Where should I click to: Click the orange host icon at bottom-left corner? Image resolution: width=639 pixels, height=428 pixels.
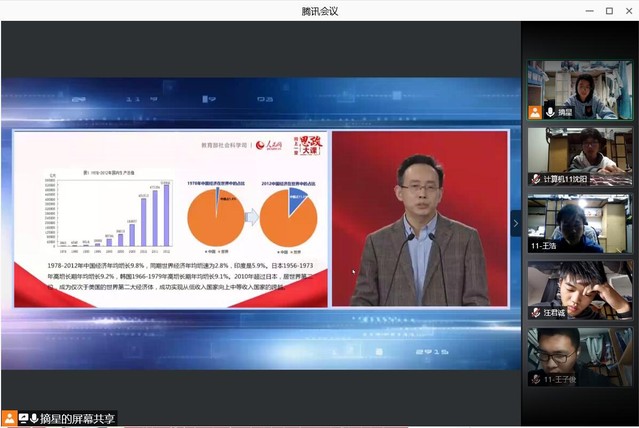(9, 418)
